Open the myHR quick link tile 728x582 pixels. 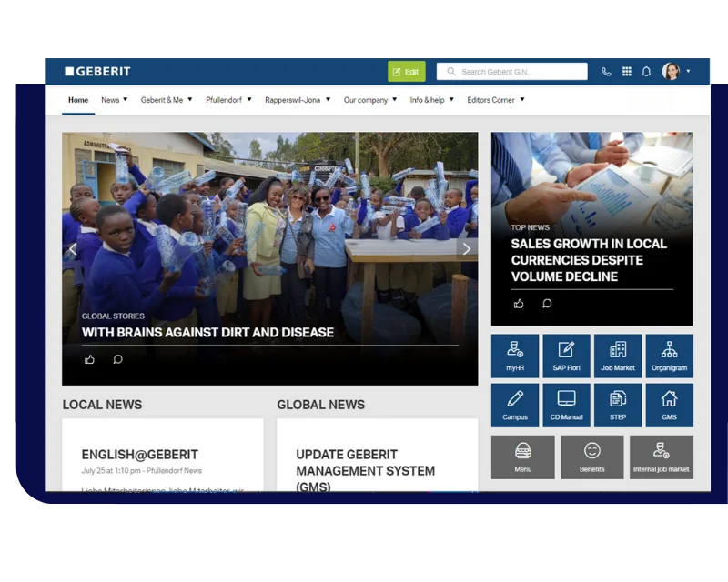point(515,356)
